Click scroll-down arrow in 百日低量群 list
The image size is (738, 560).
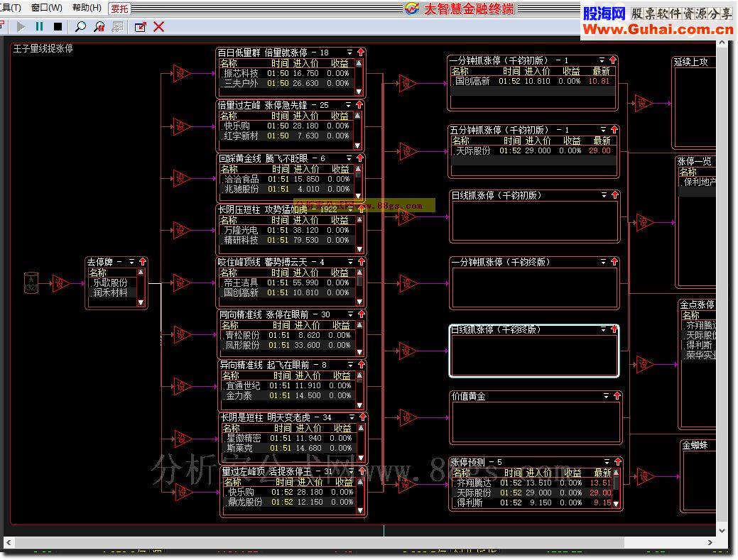pos(359,92)
